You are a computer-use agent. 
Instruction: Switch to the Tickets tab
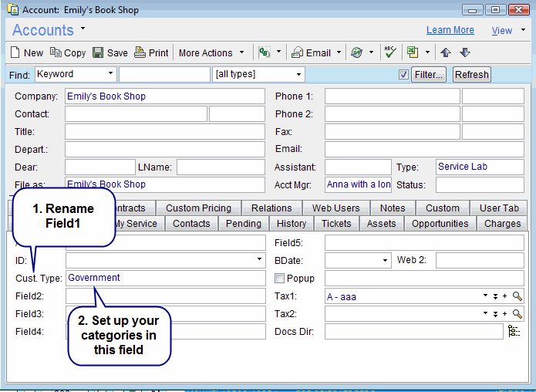[335, 224]
